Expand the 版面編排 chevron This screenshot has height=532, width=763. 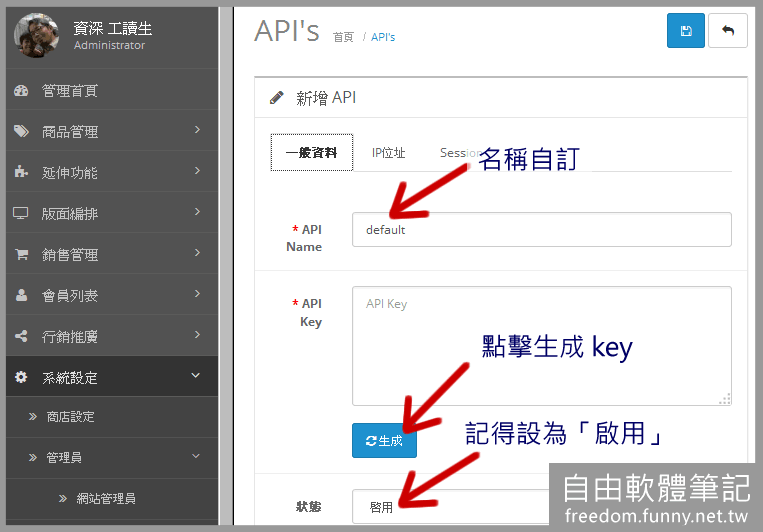click(x=197, y=211)
